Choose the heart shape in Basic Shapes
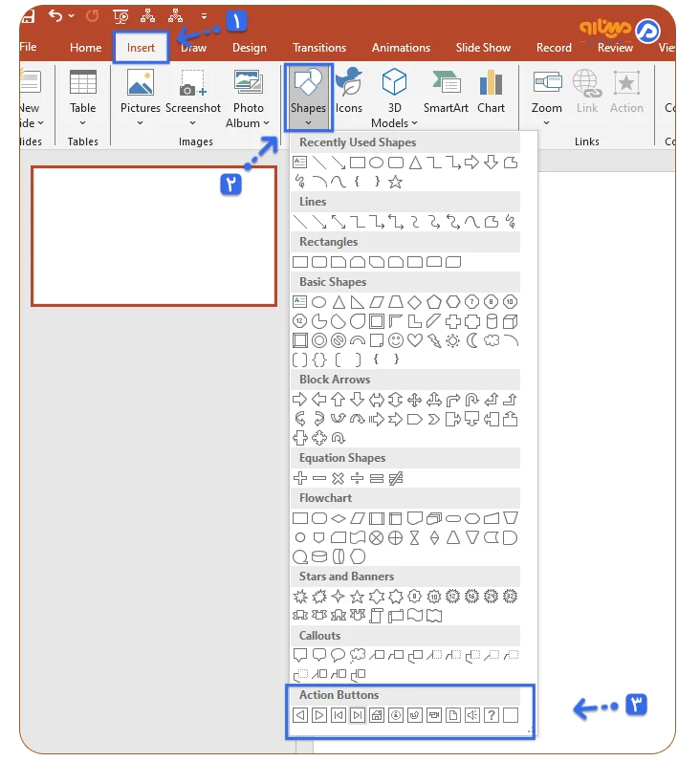This screenshot has width=700, height=762. [x=415, y=340]
